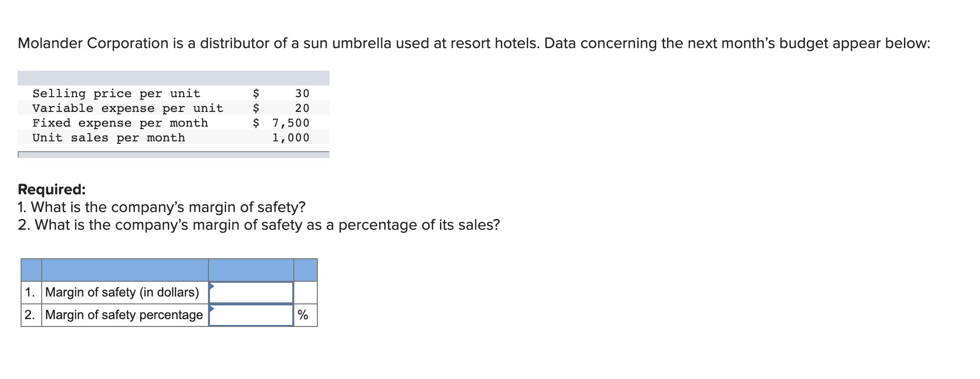Click the 'Fixed expense per month' row

click(120, 123)
